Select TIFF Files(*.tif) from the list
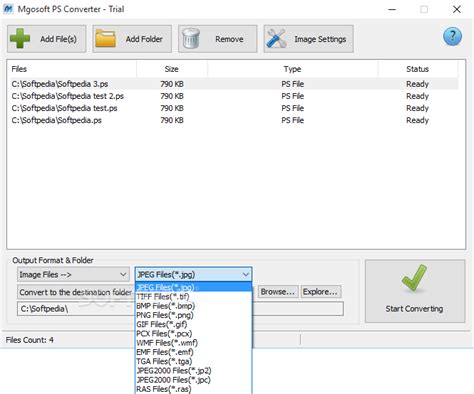This screenshot has width=474, height=394. [x=193, y=296]
